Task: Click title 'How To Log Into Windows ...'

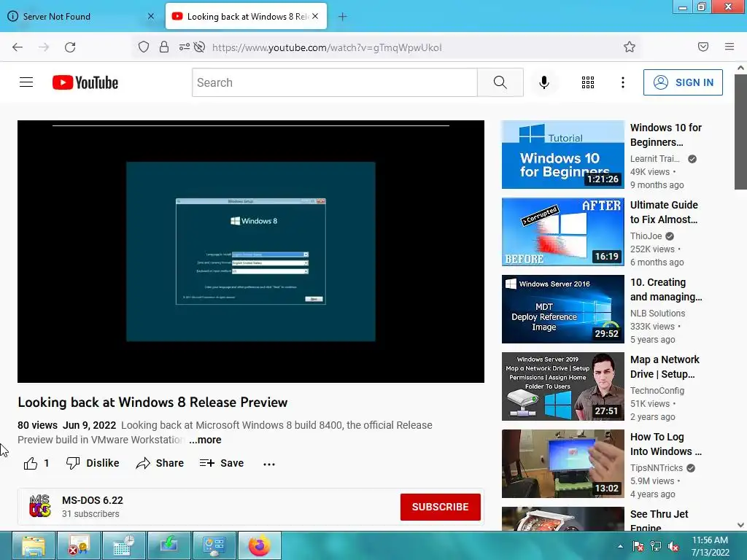Action: click(666, 444)
